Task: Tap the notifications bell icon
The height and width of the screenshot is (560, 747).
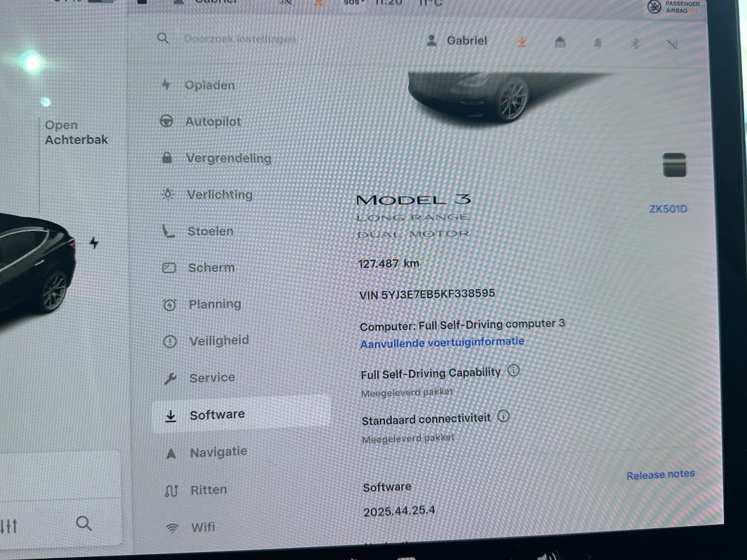Action: (x=598, y=44)
